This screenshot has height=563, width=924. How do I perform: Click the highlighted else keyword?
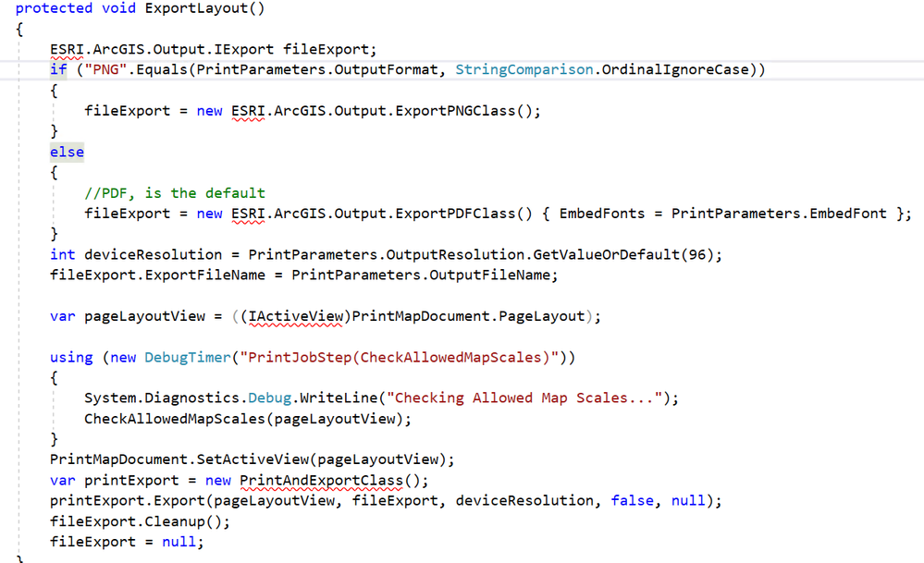[67, 152]
